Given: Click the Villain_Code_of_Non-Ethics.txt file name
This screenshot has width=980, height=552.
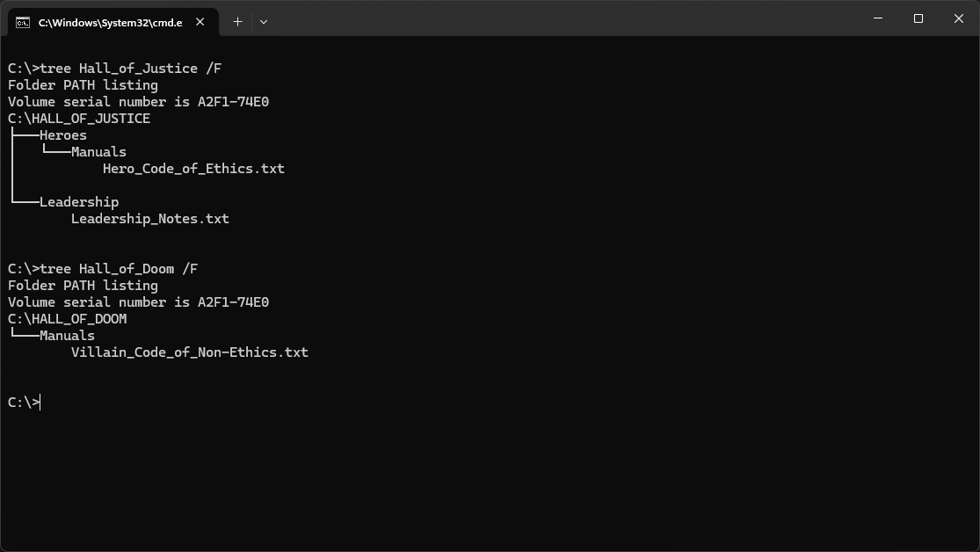Looking at the screenshot, I should [x=189, y=352].
